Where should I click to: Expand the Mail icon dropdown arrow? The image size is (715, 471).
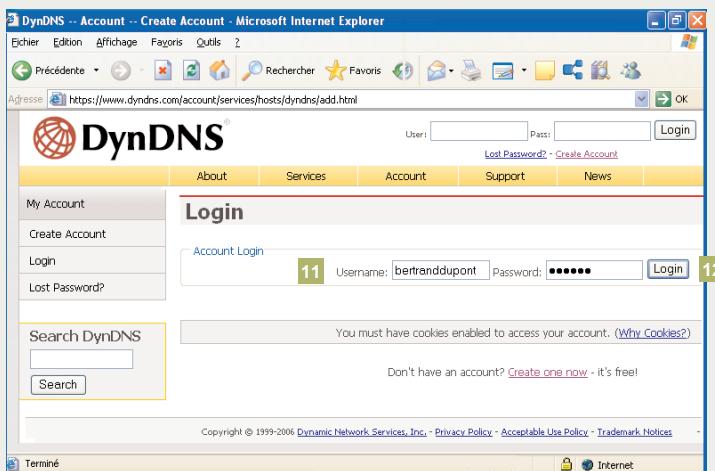tap(451, 71)
